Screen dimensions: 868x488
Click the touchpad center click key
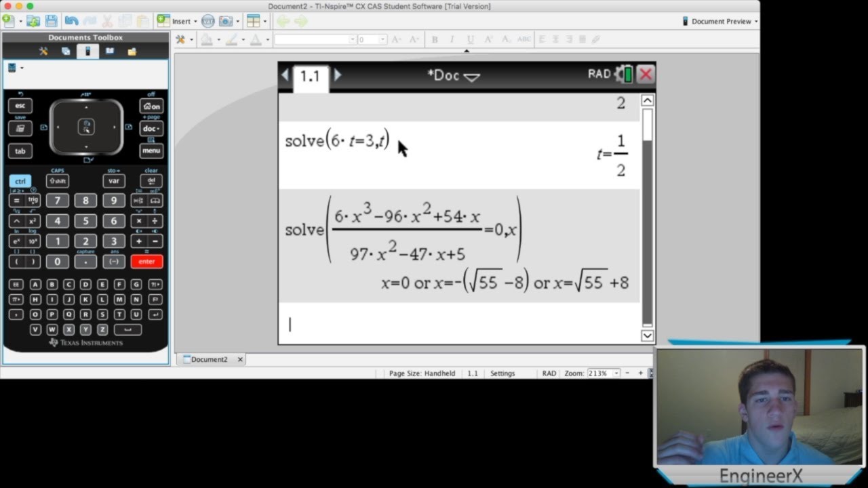pyautogui.click(x=86, y=127)
